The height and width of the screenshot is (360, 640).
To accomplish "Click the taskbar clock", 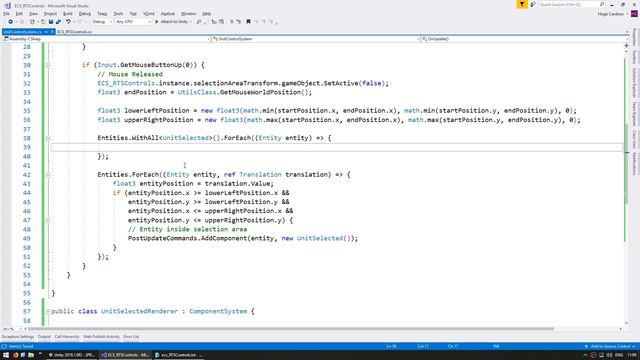I will tap(632, 355).
